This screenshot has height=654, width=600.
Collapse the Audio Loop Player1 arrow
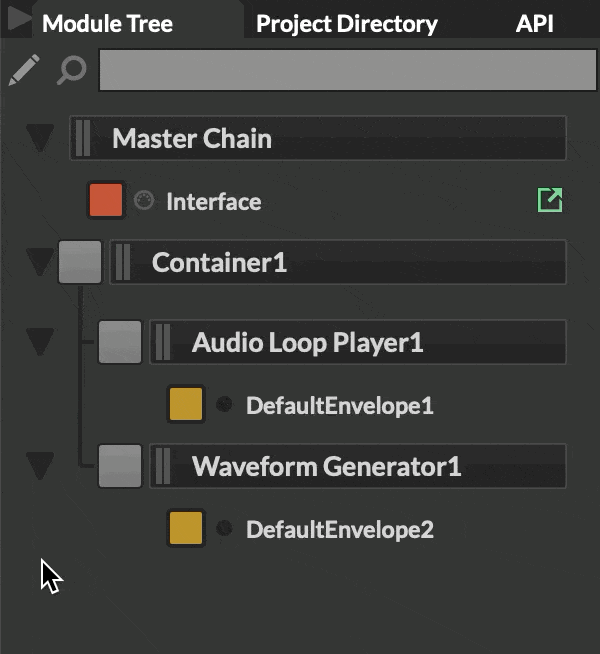40,344
